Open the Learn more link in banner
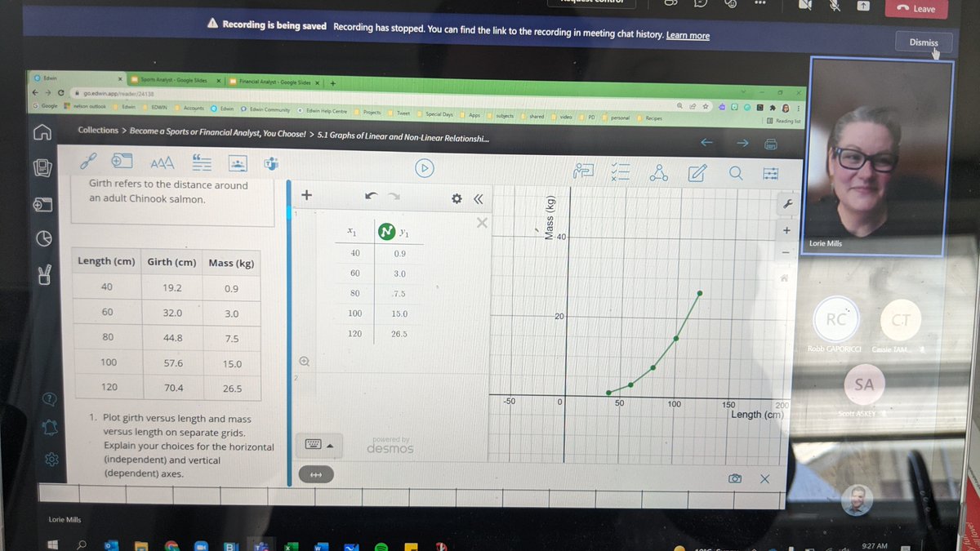Screen dimensions: 980x551 pos(688,36)
